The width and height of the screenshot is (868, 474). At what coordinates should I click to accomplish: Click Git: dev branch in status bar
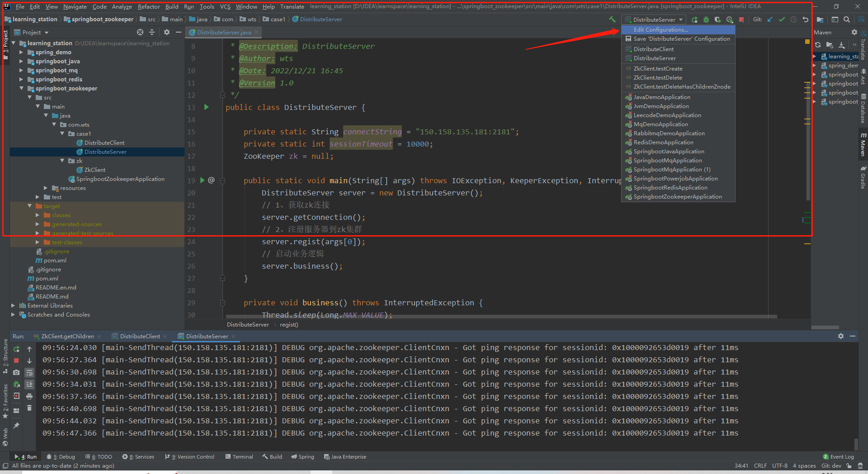click(831, 465)
